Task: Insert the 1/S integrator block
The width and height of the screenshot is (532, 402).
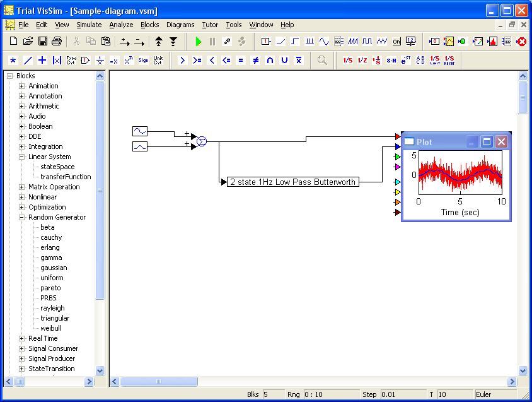Action: [347, 61]
